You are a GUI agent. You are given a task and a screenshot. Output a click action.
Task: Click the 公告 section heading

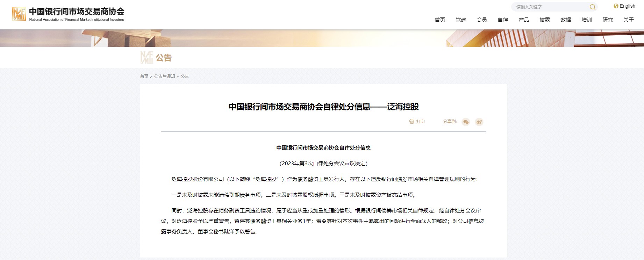[x=164, y=58]
